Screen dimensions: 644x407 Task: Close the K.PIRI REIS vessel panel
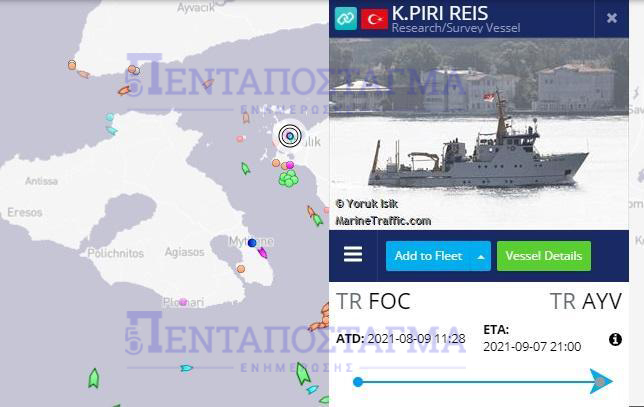pos(612,18)
